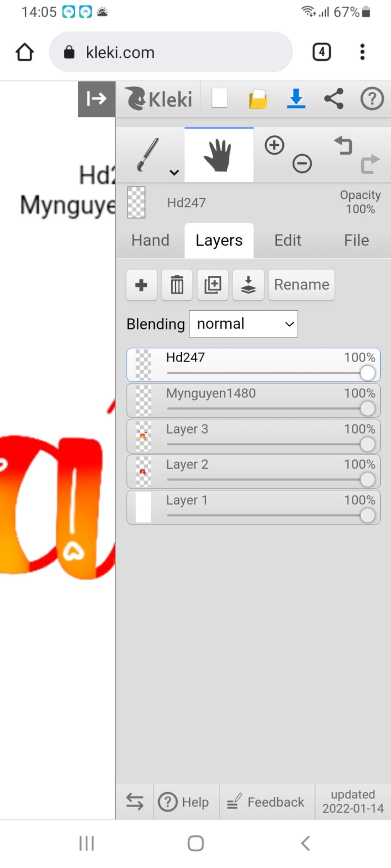Merge layer down icon

[248, 285]
